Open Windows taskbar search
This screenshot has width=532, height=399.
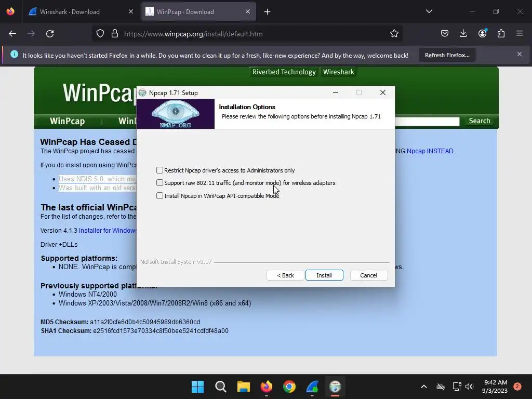click(x=220, y=387)
